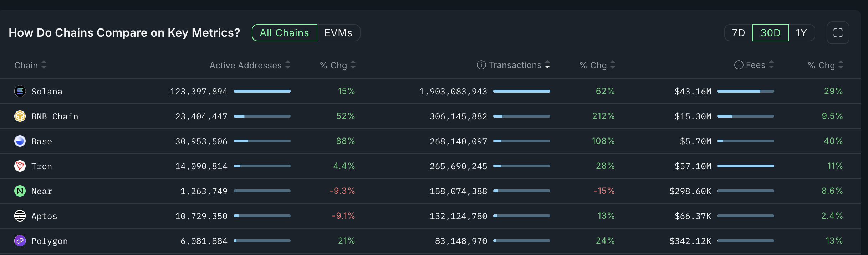The image size is (868, 255).
Task: Select the 30D time range
Action: [x=770, y=33]
